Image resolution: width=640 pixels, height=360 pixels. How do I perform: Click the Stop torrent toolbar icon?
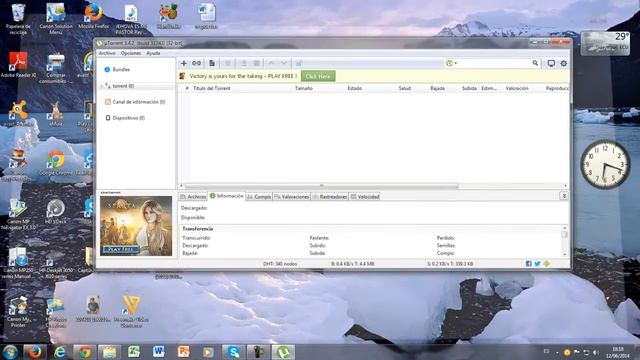pyautogui.click(x=256, y=63)
